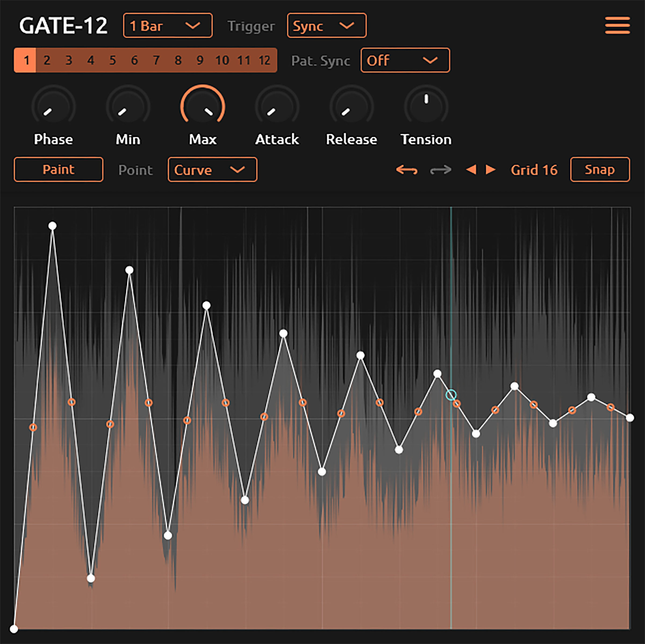645x644 pixels.
Task: Click the first peak envelope point
Action: pos(52,226)
